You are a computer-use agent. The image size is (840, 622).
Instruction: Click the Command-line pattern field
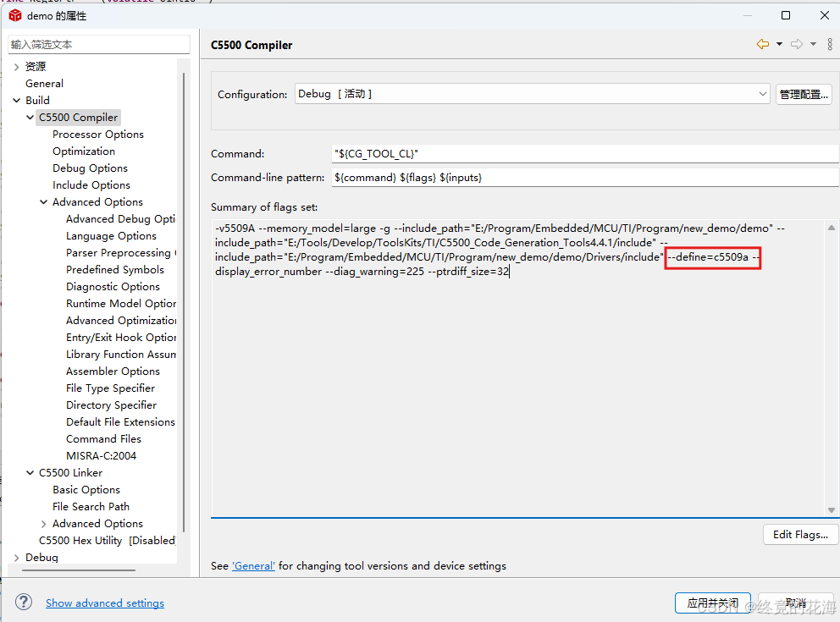coord(585,177)
